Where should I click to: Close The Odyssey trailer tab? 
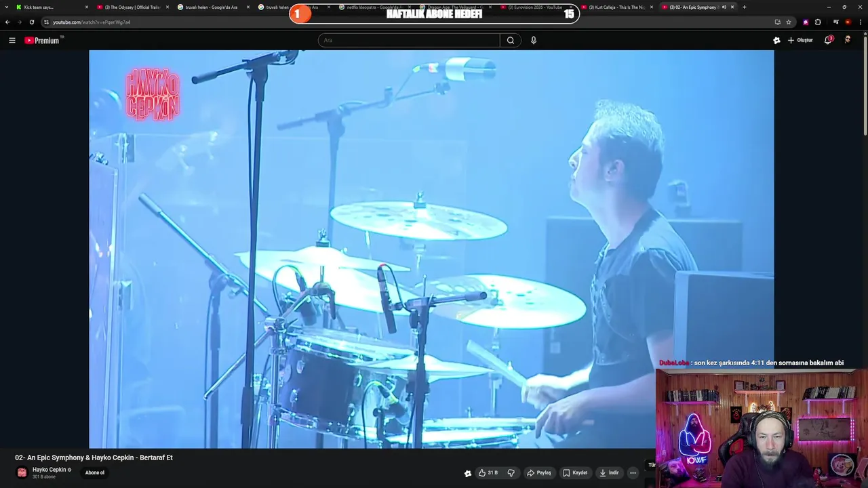(167, 7)
